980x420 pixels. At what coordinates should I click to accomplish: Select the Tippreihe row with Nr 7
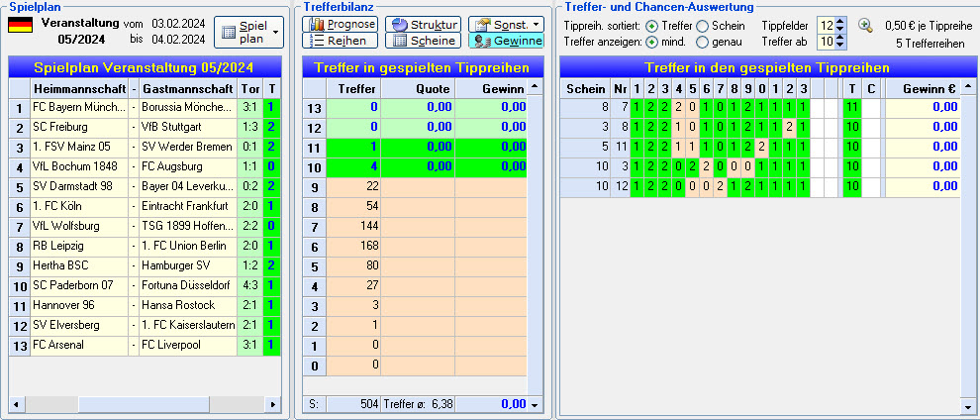point(760,108)
